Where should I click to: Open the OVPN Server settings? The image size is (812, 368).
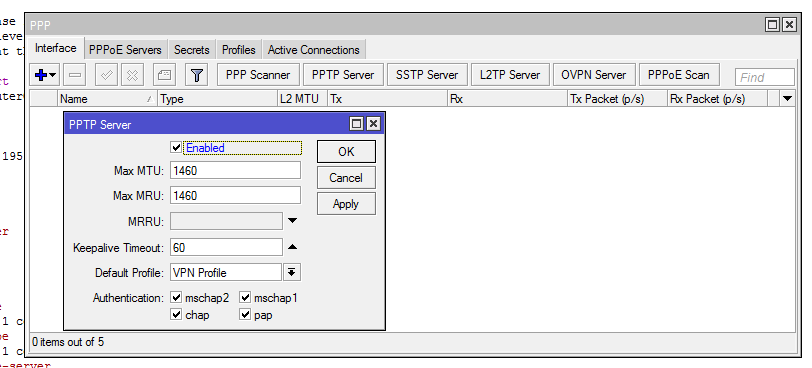coord(594,75)
